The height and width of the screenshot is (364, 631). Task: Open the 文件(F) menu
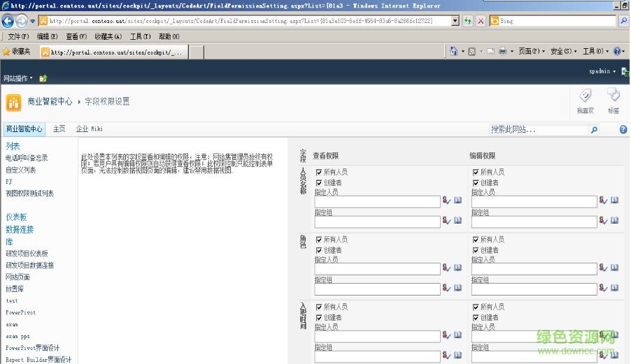[18, 36]
